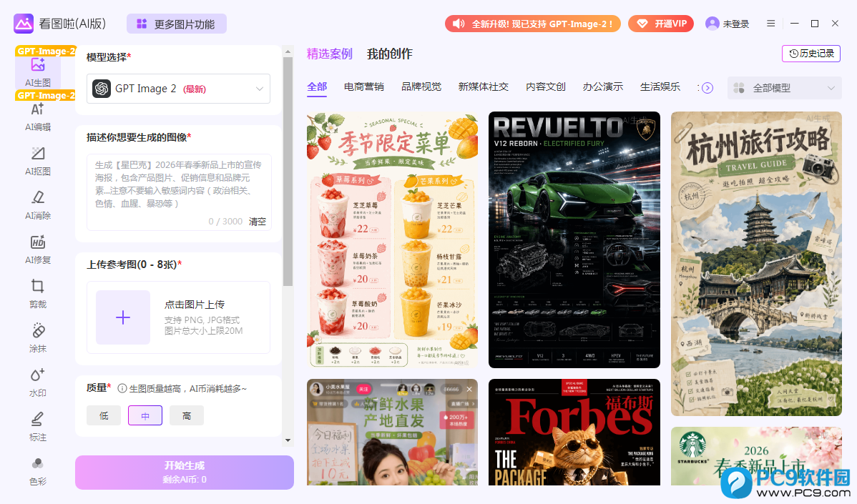Expand the GPT Image 2 model dropdown
Viewport: 857px width, 504px height.
[x=178, y=89]
